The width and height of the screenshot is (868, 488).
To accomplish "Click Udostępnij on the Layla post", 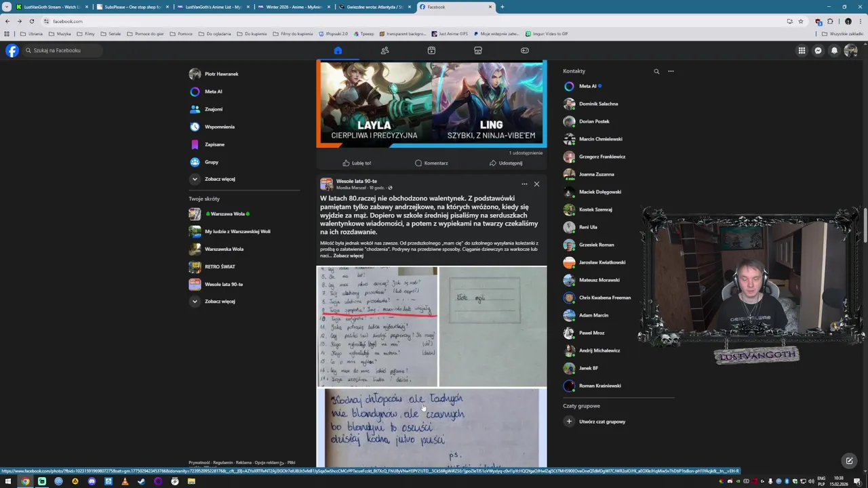I will (506, 163).
